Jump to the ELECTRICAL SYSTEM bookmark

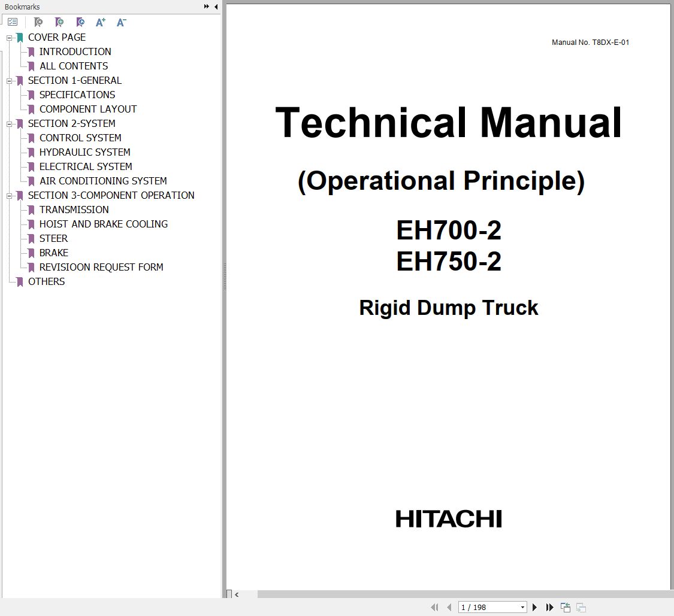tap(86, 166)
